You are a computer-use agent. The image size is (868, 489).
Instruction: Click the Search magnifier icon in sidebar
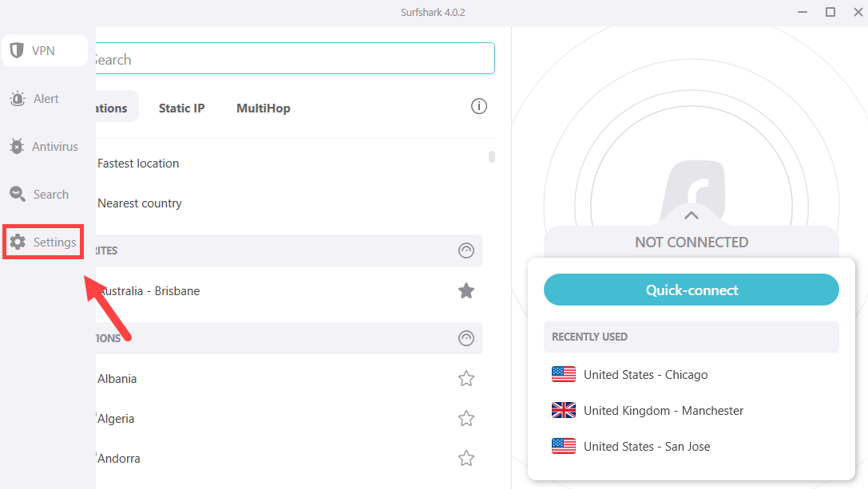(x=18, y=194)
